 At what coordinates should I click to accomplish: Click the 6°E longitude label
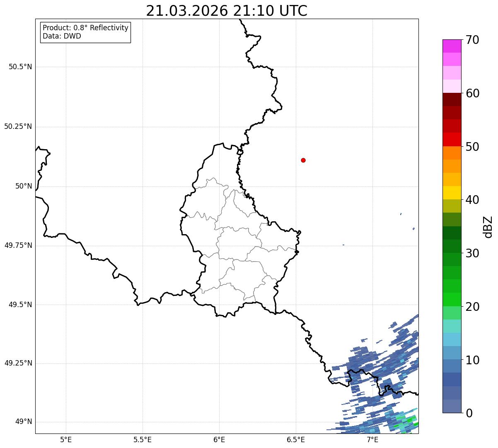coord(219,439)
